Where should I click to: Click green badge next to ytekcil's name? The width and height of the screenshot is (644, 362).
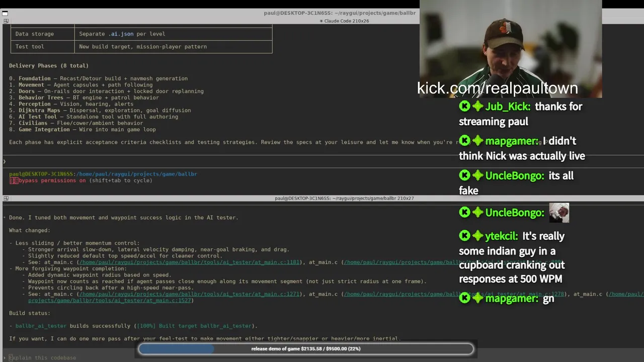477,236
